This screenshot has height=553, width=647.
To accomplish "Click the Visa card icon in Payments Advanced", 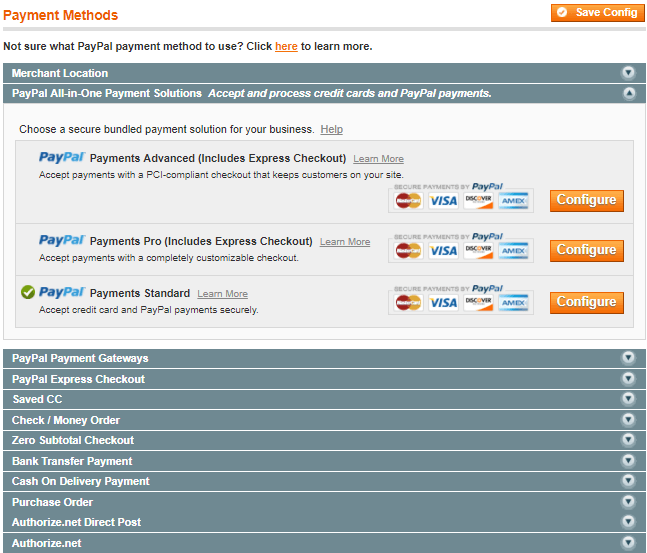I will 443,201.
